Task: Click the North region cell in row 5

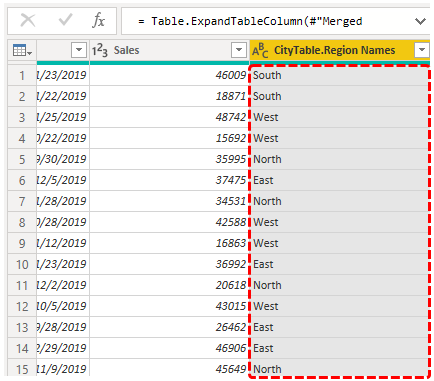Action: pos(339,159)
